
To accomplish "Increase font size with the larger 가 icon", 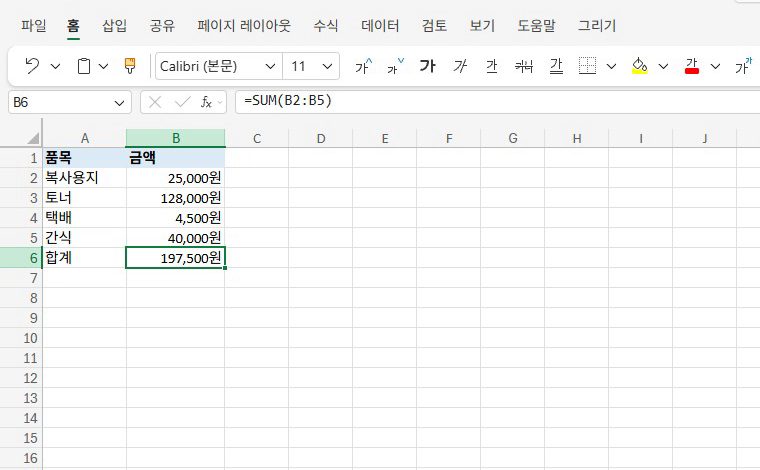I will click(364, 66).
